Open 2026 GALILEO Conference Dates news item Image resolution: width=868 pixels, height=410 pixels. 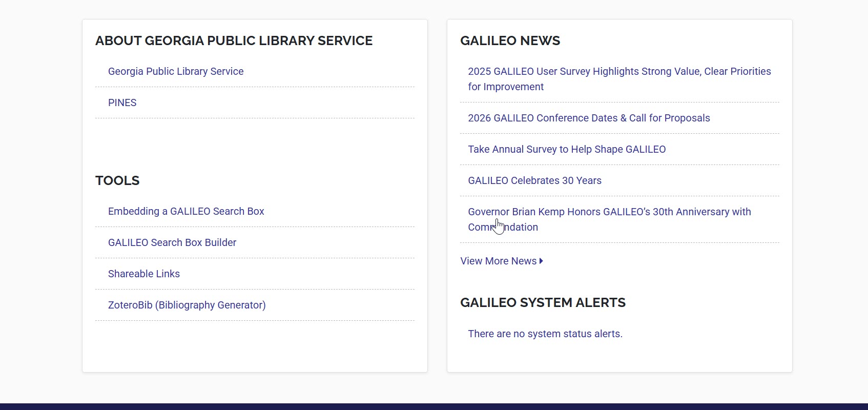(588, 118)
